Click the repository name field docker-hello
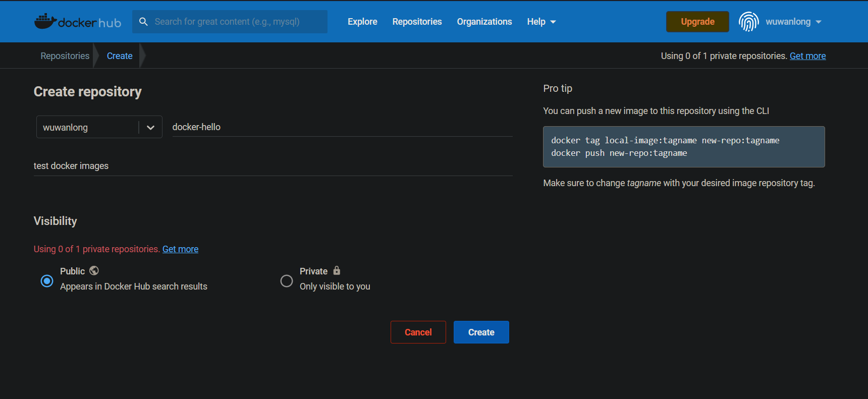This screenshot has height=399, width=868. pos(342,127)
